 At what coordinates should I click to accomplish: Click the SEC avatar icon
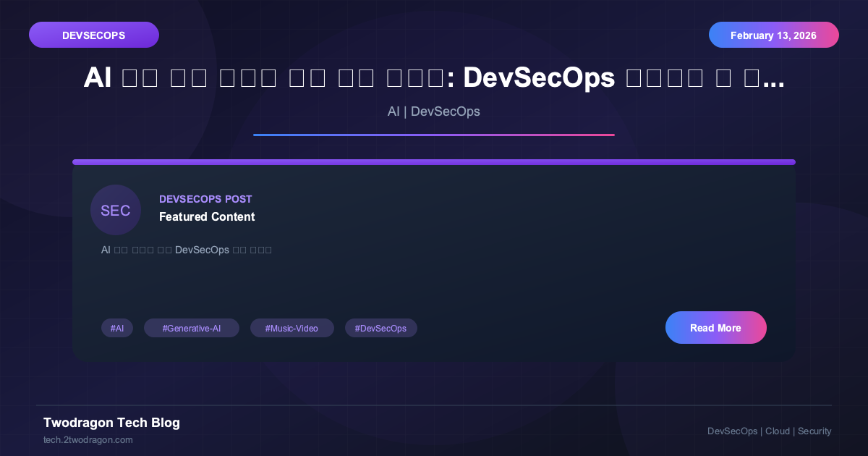(x=115, y=210)
